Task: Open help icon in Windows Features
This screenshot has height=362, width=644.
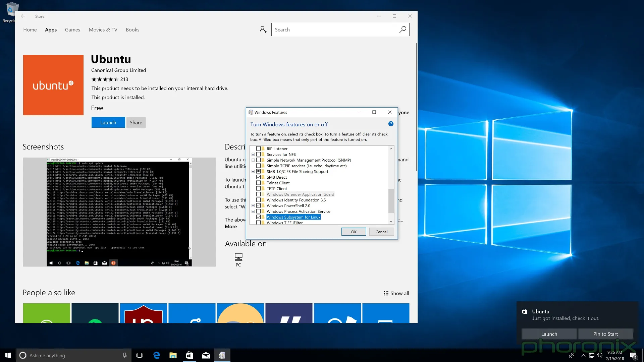Action: [391, 124]
